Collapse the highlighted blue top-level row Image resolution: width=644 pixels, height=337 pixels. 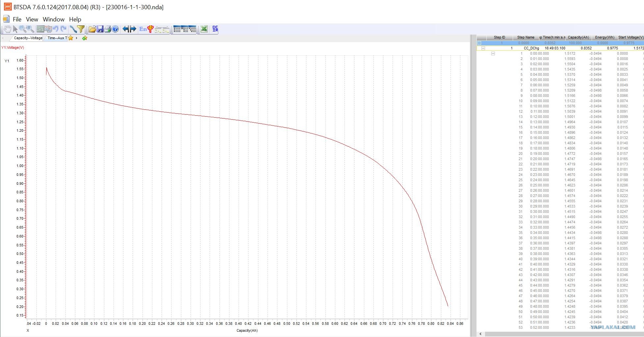coord(479,43)
